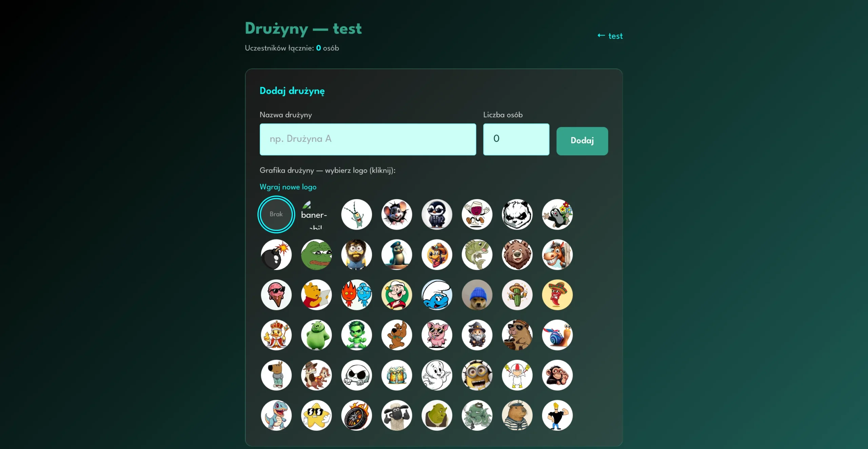The height and width of the screenshot is (449, 868).
Task: Choose the beer mugs logo
Action: coord(397,375)
